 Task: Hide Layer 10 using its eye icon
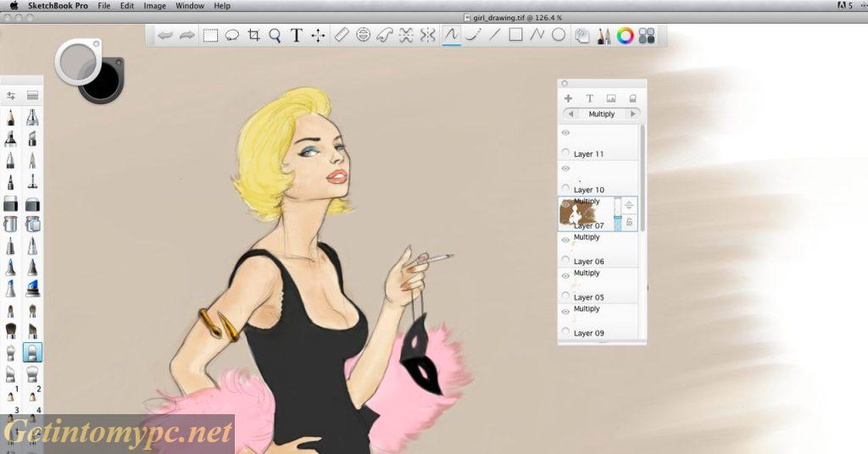point(565,169)
